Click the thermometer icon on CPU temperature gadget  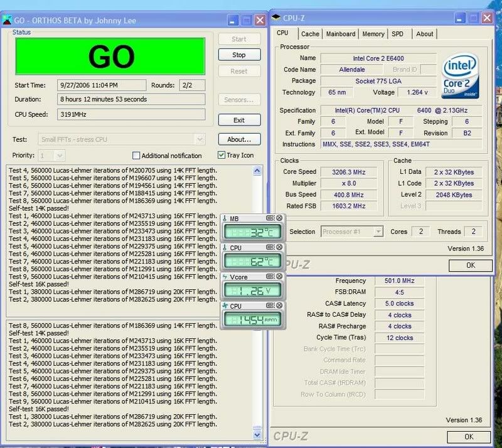click(x=225, y=248)
